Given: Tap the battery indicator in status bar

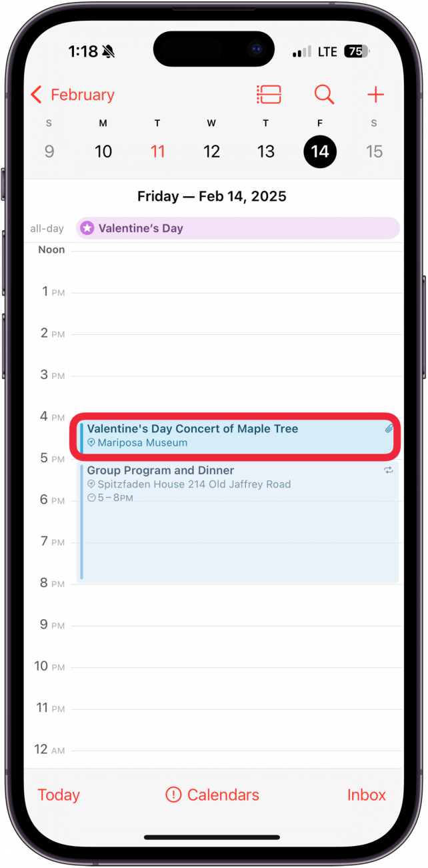Looking at the screenshot, I should [357, 51].
